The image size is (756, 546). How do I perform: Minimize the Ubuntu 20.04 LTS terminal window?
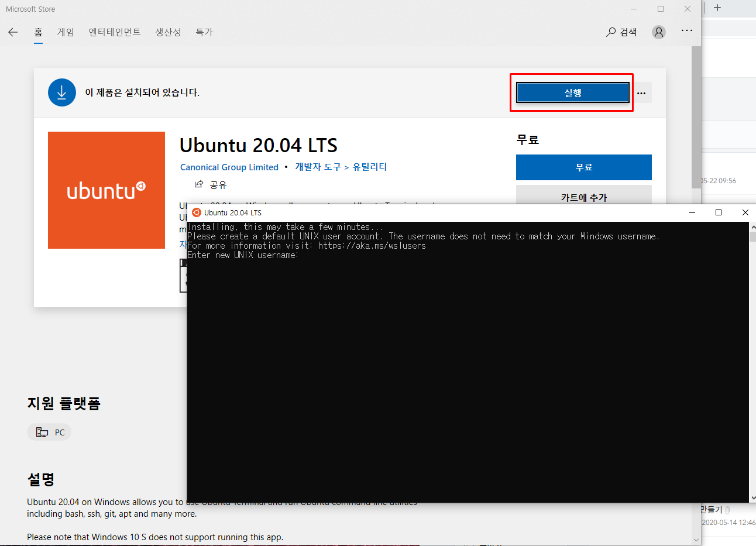pyautogui.click(x=692, y=212)
